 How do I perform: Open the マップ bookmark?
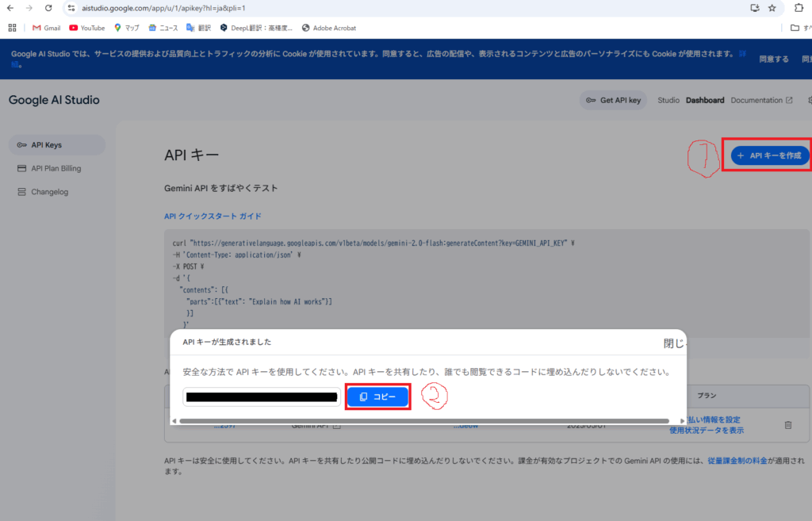(x=127, y=28)
